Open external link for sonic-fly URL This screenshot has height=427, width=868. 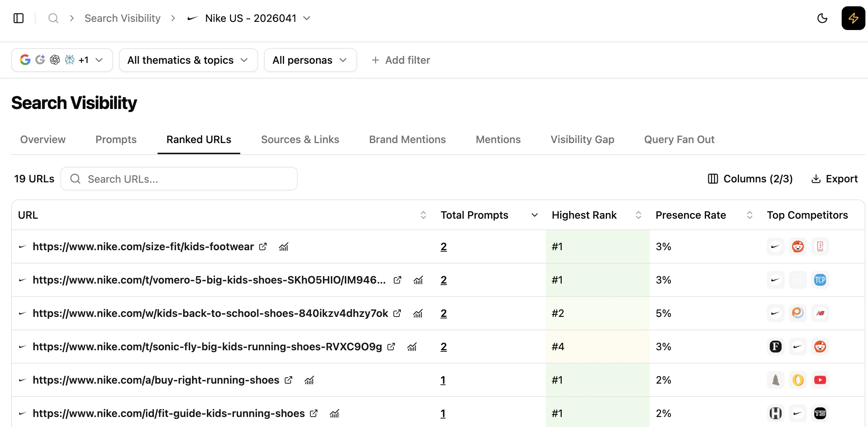point(391,347)
